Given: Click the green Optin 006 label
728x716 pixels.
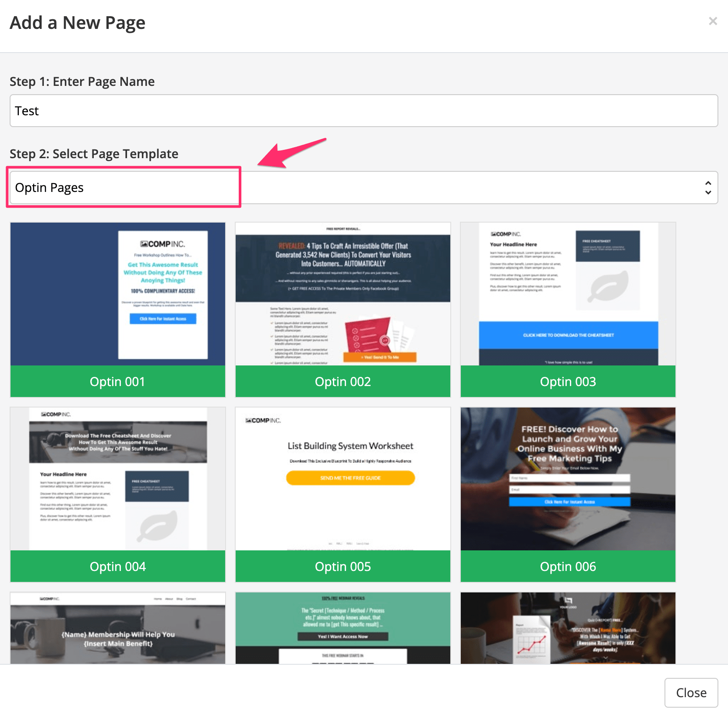Looking at the screenshot, I should (x=568, y=567).
